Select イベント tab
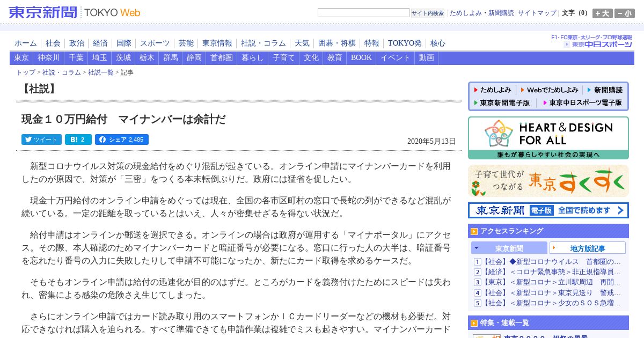The image size is (644, 338). point(396,58)
